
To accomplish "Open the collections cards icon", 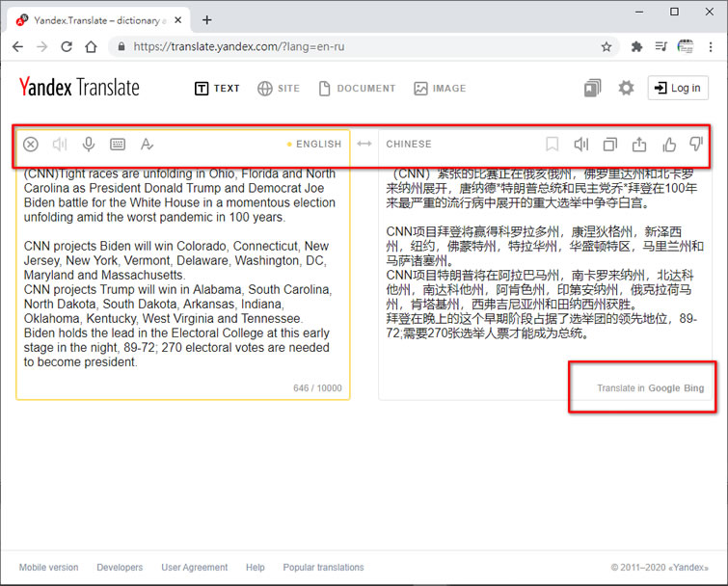I will [x=592, y=88].
